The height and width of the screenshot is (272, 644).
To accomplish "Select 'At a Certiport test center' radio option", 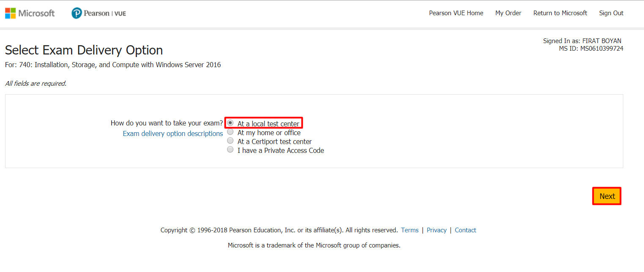I will (230, 141).
